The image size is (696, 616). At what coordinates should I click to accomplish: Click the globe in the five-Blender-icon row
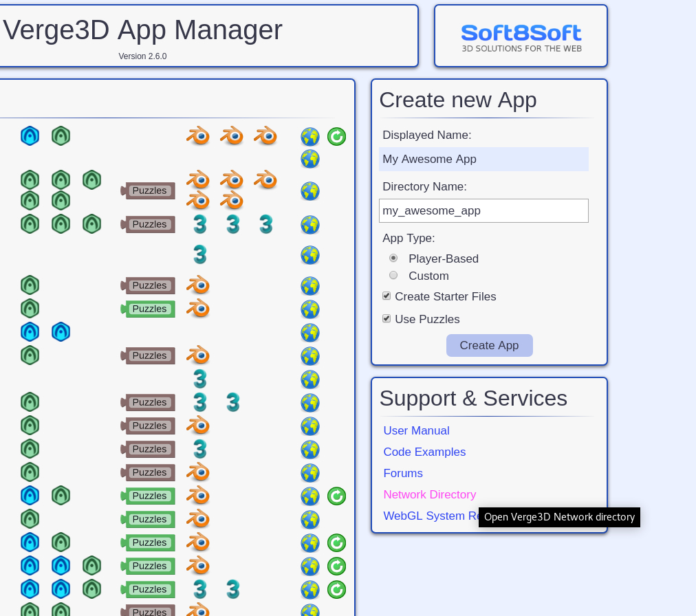pos(309,191)
